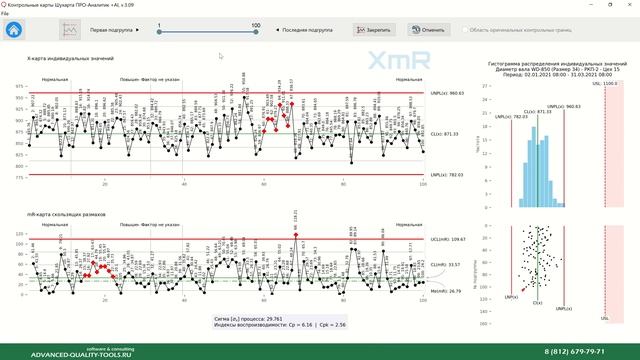Click the 'CL(mR): 33.57' label
This screenshot has width=640, height=360.
pyautogui.click(x=445, y=264)
